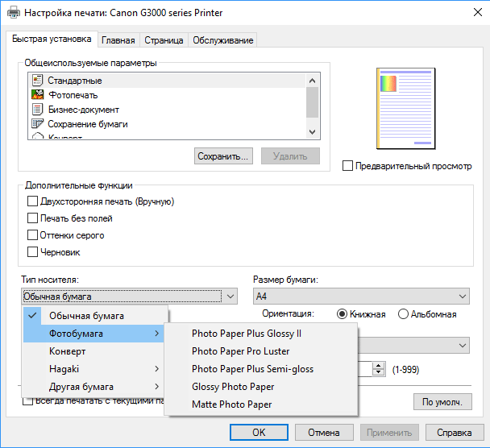The width and height of the screenshot is (490, 448).
Task: Increase copies with stepper up arrow
Action: 379,366
